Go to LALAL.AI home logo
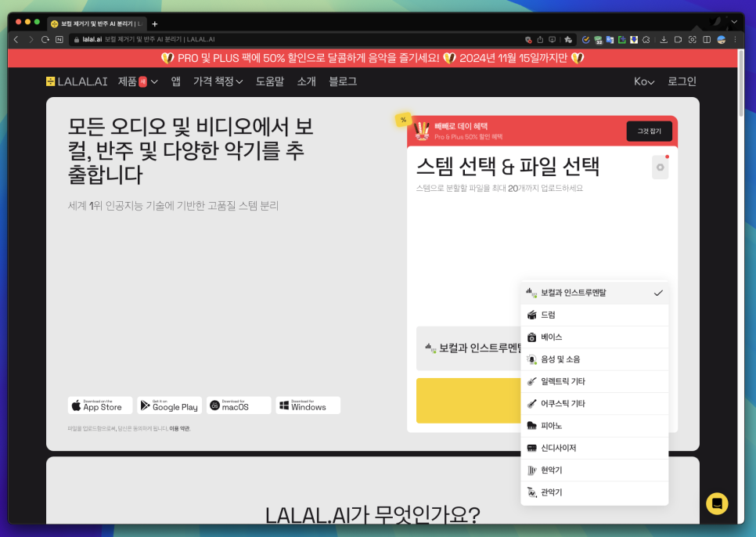Screen dimensions: 756x537 click(x=77, y=81)
